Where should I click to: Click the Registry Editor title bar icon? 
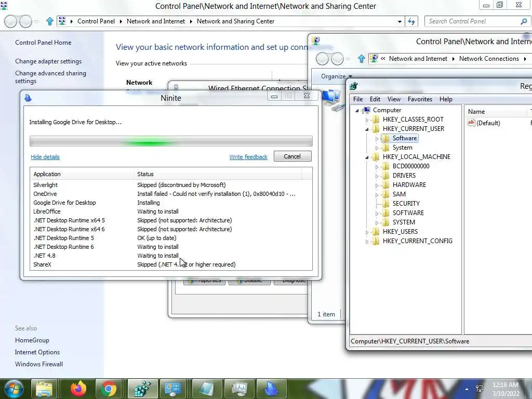pyautogui.click(x=353, y=86)
